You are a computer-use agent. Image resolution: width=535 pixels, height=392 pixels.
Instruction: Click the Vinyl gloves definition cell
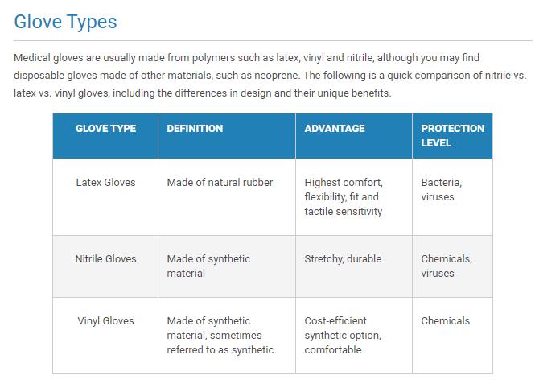pos(220,336)
